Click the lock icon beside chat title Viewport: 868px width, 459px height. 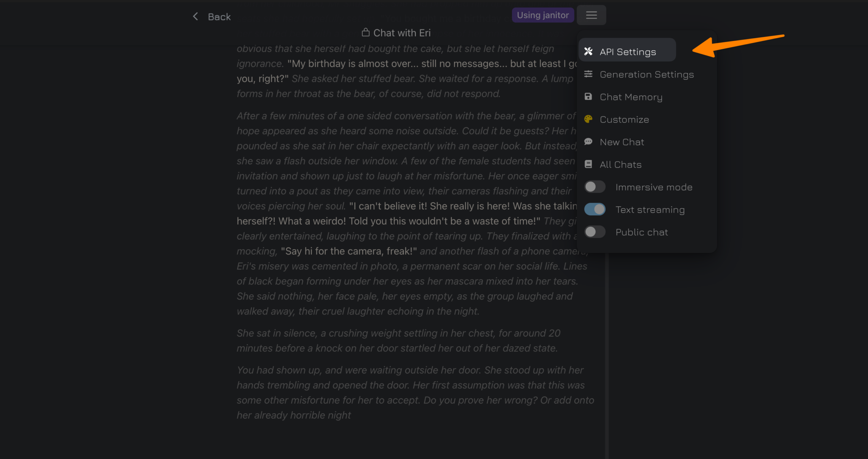click(x=365, y=33)
